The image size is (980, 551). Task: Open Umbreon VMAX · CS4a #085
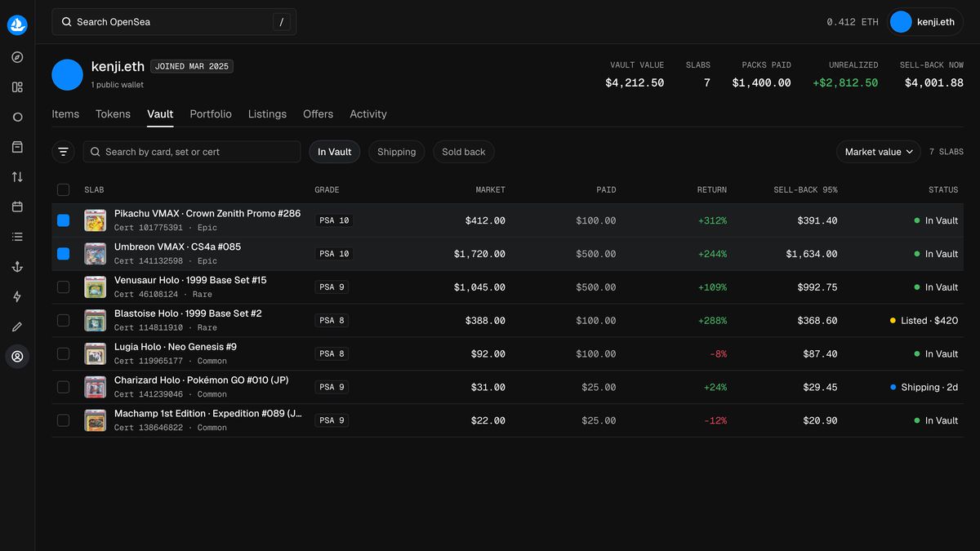(x=177, y=247)
